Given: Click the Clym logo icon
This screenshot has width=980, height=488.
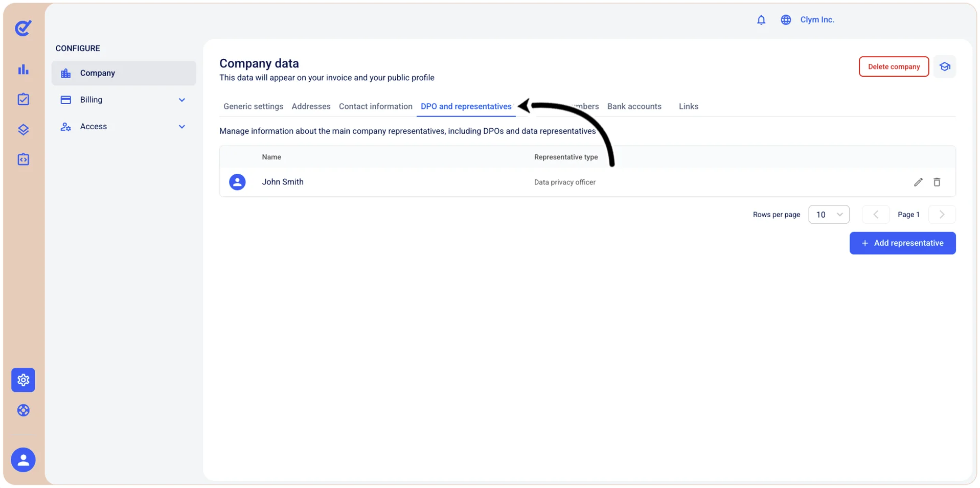Looking at the screenshot, I should (23, 28).
